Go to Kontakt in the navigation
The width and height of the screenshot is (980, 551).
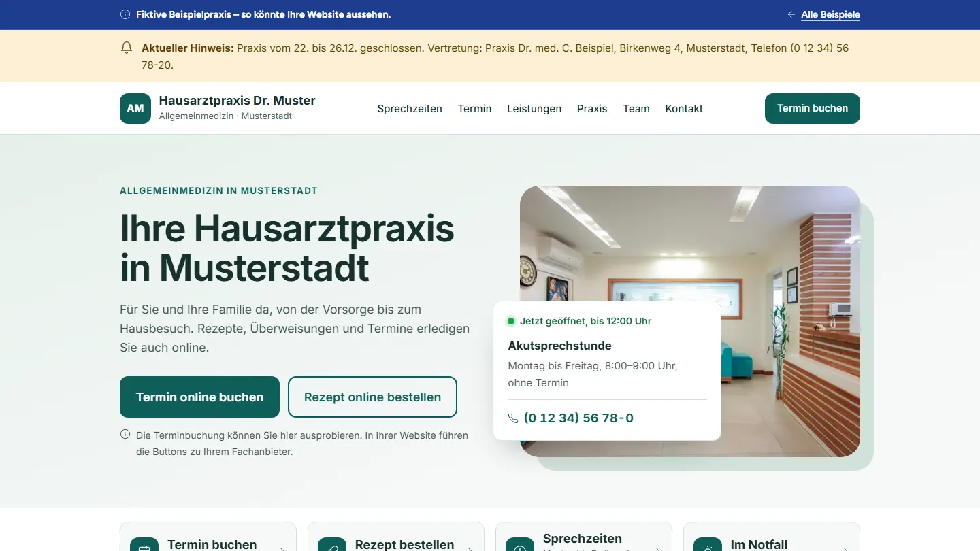[x=684, y=109]
